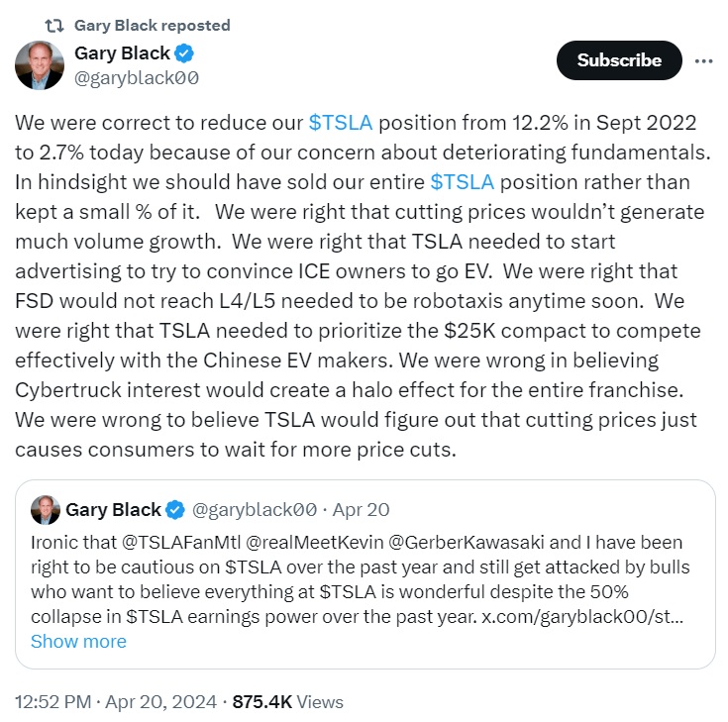Click the repost arrows icon
The image size is (728, 722).
[x=53, y=25]
